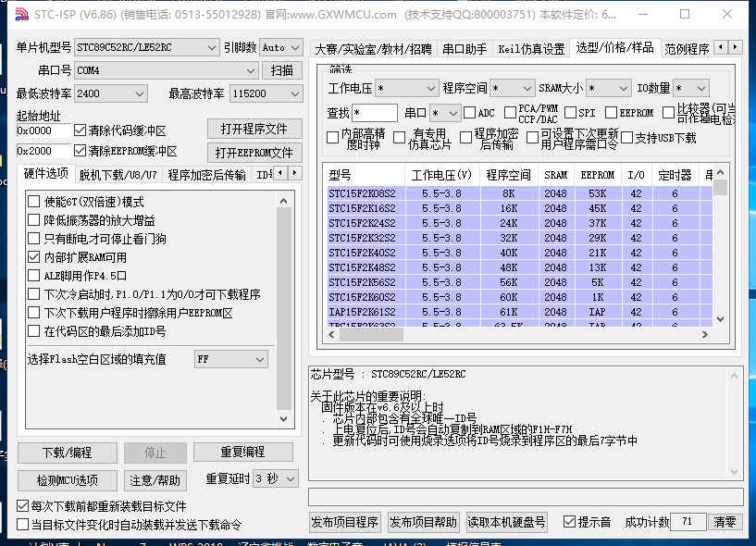Image resolution: width=756 pixels, height=546 pixels.
Task: Switch to 大赛/实验室/教材/招聘 tab
Action: pos(373,49)
